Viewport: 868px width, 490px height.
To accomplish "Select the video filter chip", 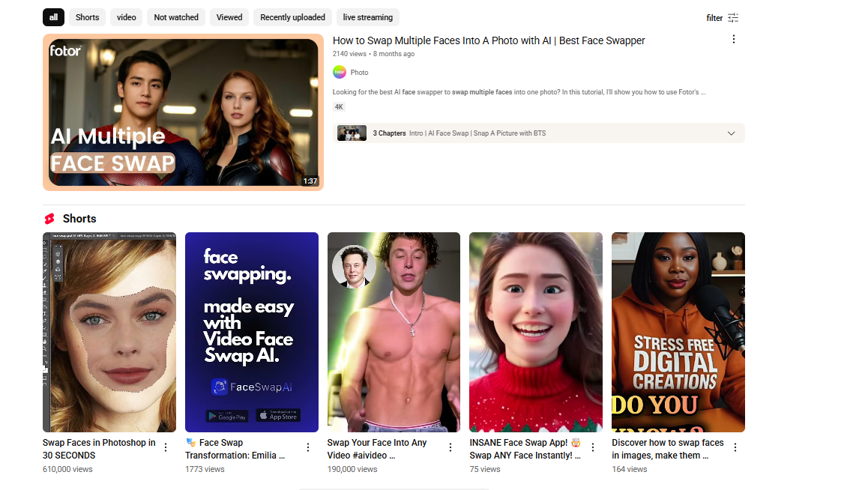I will [x=126, y=17].
